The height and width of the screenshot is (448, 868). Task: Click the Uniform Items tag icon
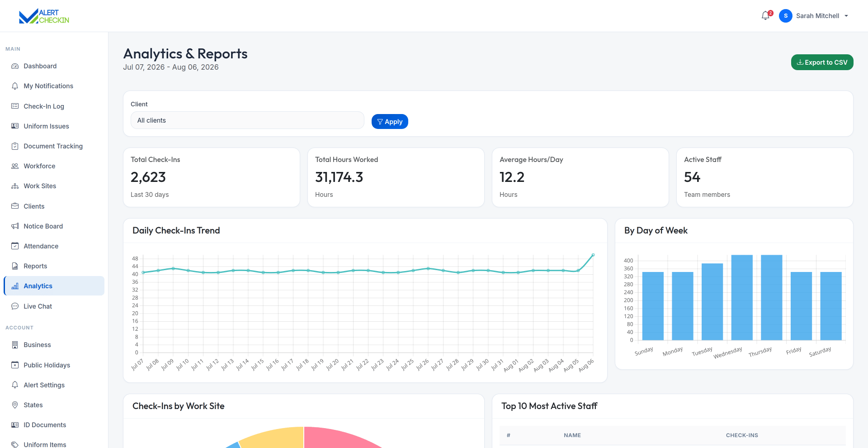[x=15, y=444]
